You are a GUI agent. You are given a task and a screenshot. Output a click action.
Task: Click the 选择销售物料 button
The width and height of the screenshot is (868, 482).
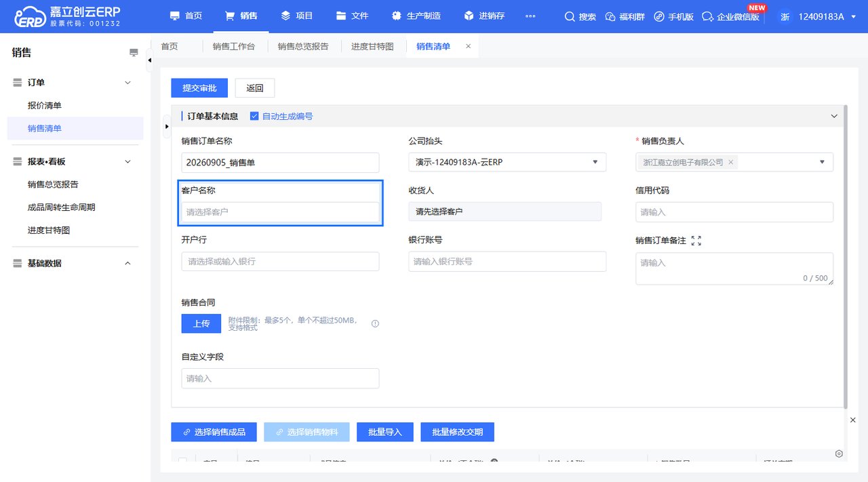(307, 432)
